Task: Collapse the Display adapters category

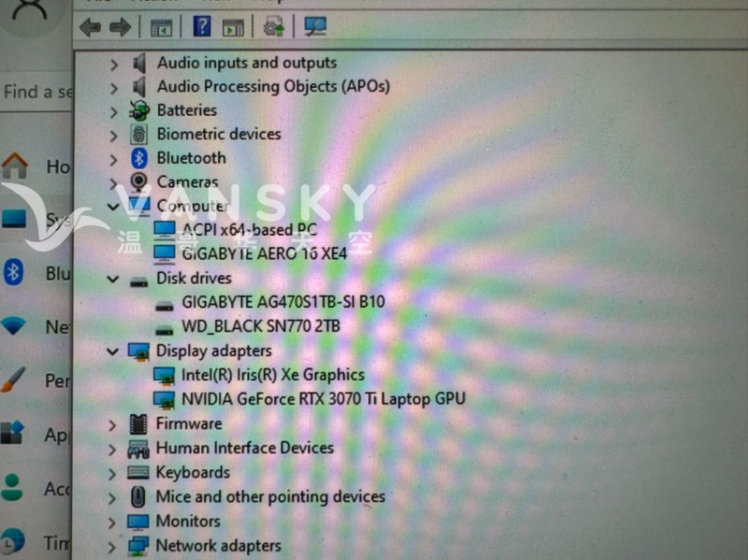Action: (x=113, y=352)
